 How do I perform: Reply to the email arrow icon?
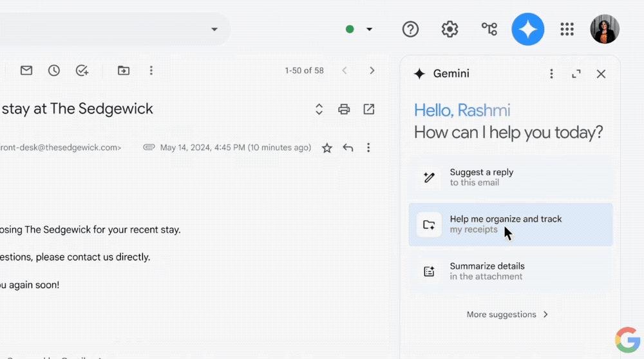[348, 148]
